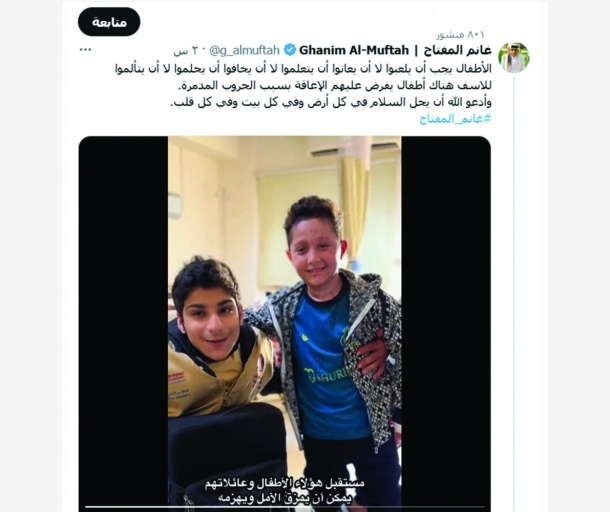Open Ghanim Al-Muftah's profile avatar
The width and height of the screenshot is (610, 512).
click(x=514, y=58)
